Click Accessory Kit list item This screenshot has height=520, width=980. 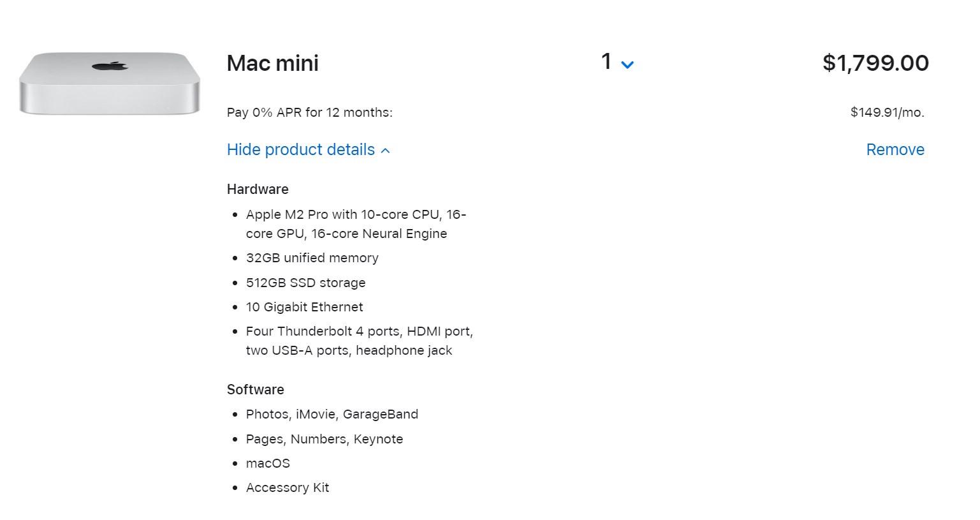click(288, 487)
